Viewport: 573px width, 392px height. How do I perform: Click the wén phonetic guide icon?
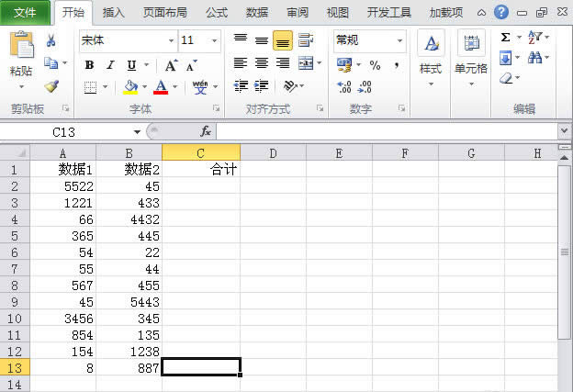pos(200,87)
